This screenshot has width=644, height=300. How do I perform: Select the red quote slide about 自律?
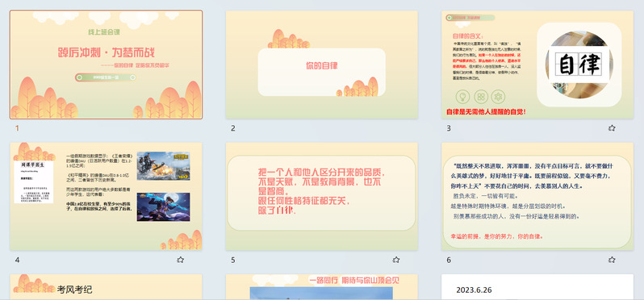(x=321, y=196)
